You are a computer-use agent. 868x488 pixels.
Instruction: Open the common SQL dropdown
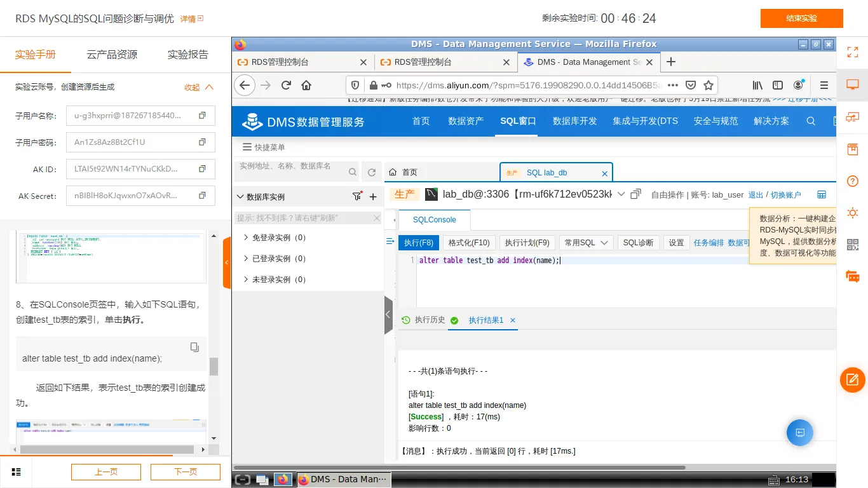pos(586,243)
